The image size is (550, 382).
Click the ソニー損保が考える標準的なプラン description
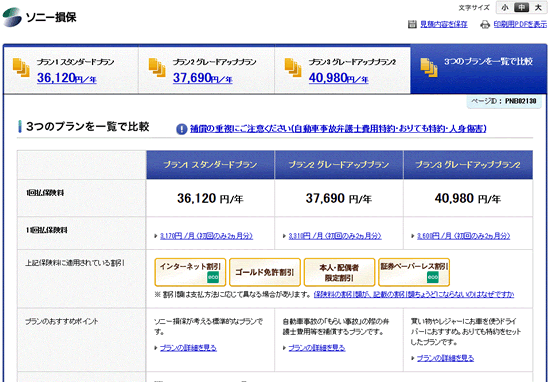pyautogui.click(x=209, y=326)
